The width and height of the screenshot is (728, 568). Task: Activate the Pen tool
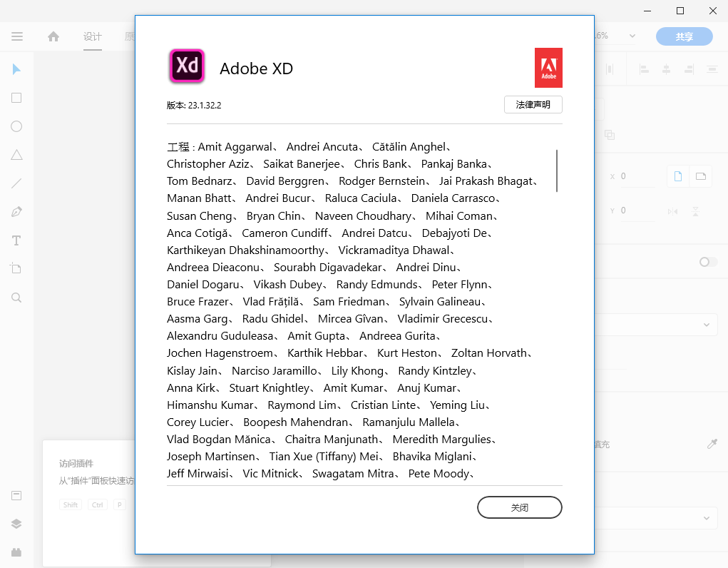coord(16,212)
